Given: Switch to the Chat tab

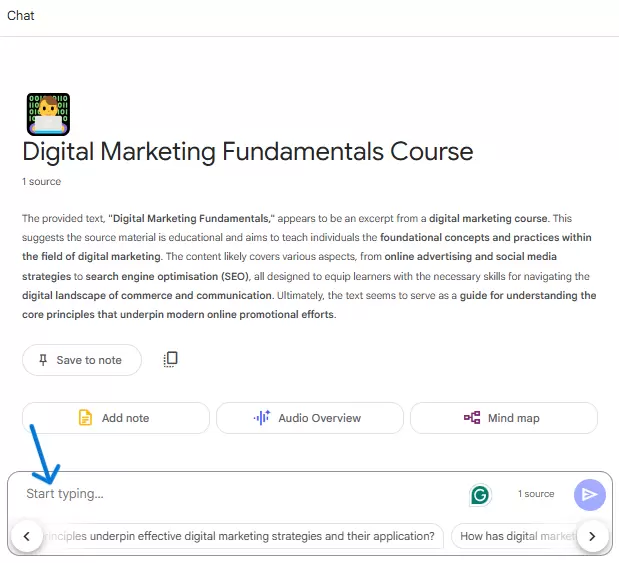Looking at the screenshot, I should click(x=21, y=15).
